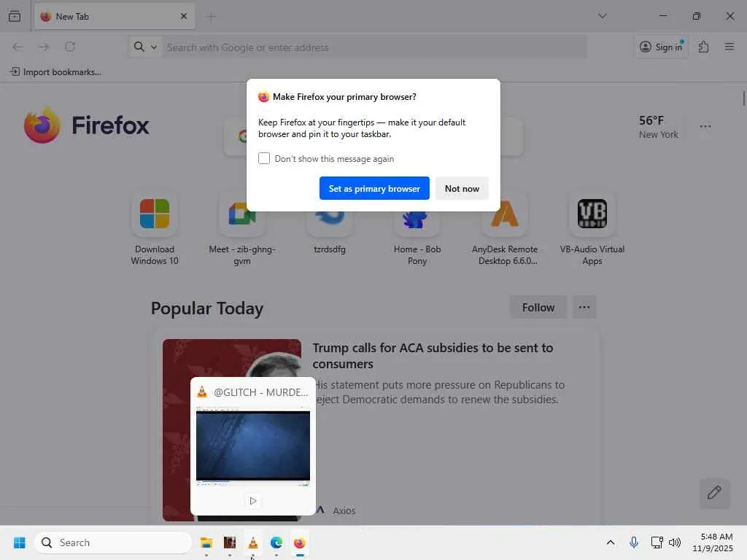
Task: Open the search engine selector dropdown
Action: 145,47
